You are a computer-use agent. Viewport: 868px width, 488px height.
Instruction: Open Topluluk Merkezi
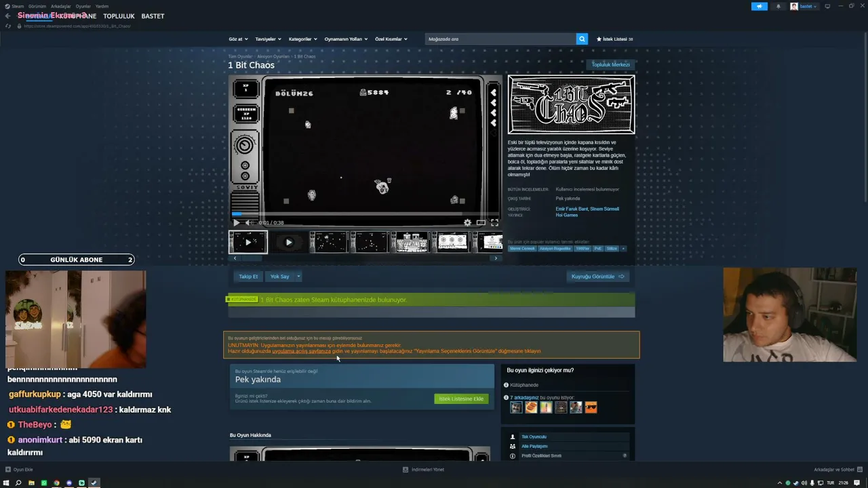[x=610, y=64]
